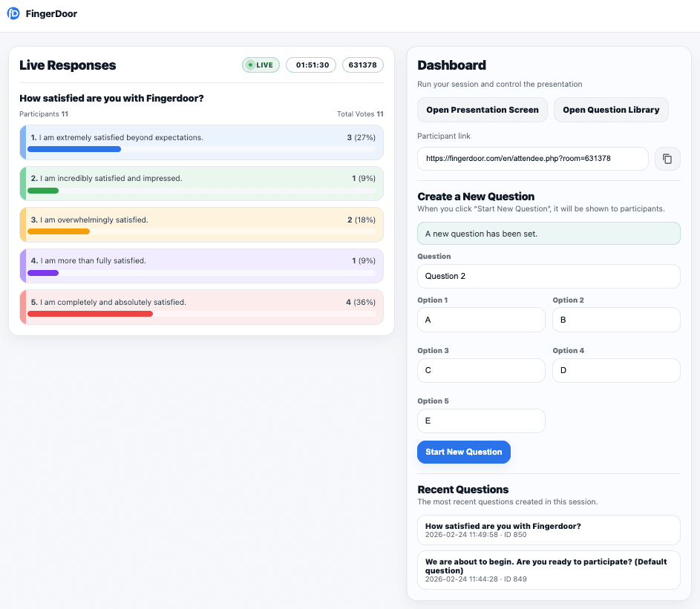Click the green LIVE status badge
The image size is (700, 609).
(261, 65)
